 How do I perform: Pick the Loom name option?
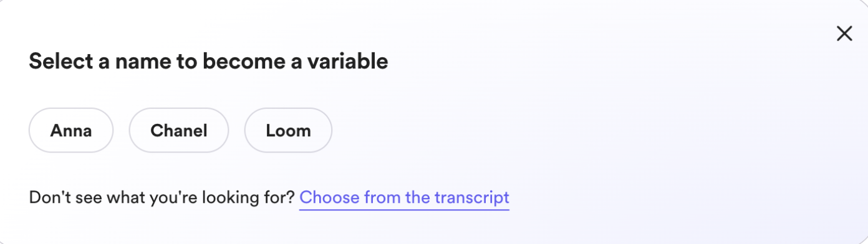point(288,130)
